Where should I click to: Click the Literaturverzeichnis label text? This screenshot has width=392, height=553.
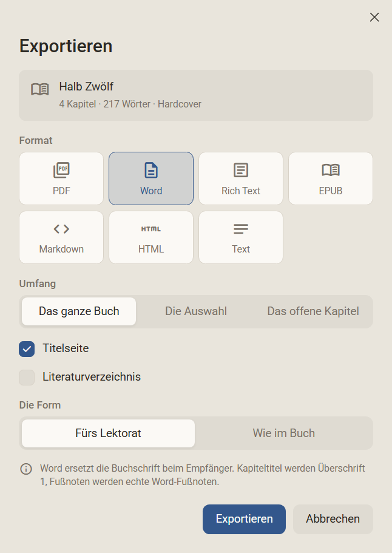coord(92,377)
